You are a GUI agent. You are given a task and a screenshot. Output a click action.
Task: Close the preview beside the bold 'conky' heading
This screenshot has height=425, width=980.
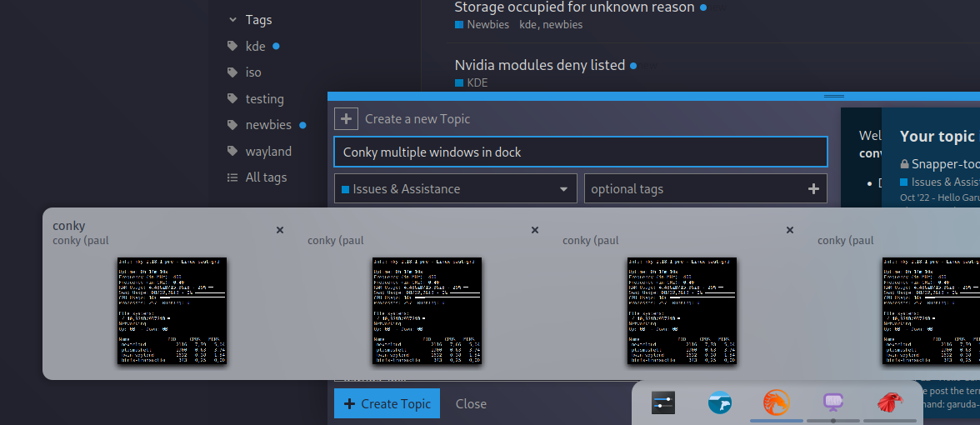[280, 230]
